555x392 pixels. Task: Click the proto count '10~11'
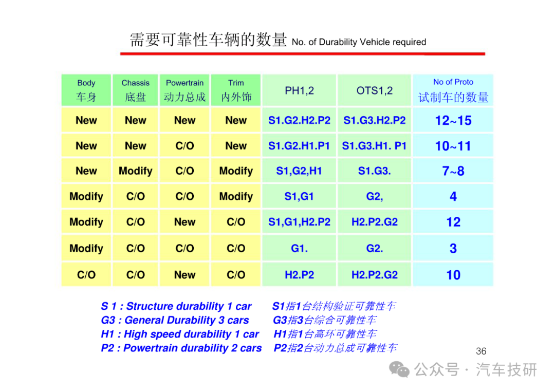[x=453, y=146]
